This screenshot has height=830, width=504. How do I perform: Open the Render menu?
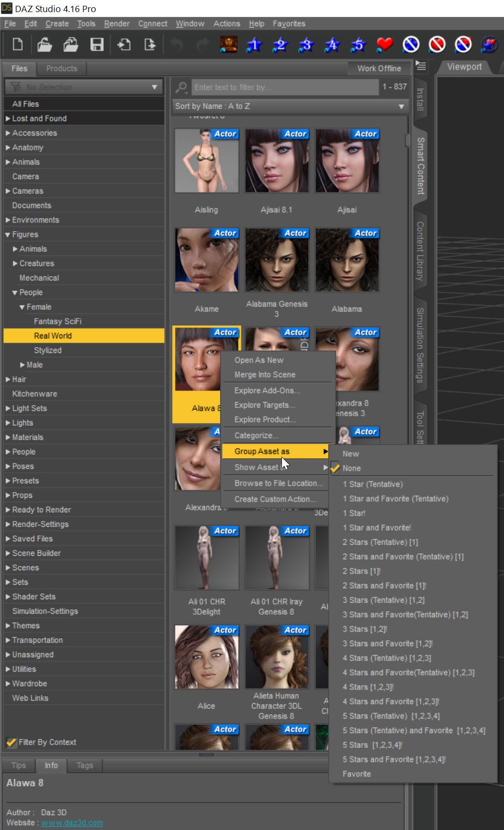click(117, 24)
